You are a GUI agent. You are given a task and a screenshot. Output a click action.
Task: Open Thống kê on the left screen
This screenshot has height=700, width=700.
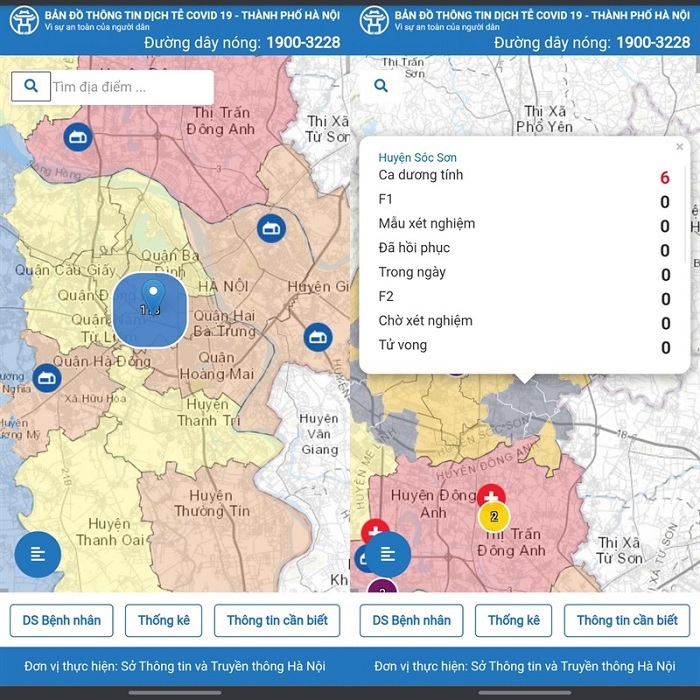(164, 621)
